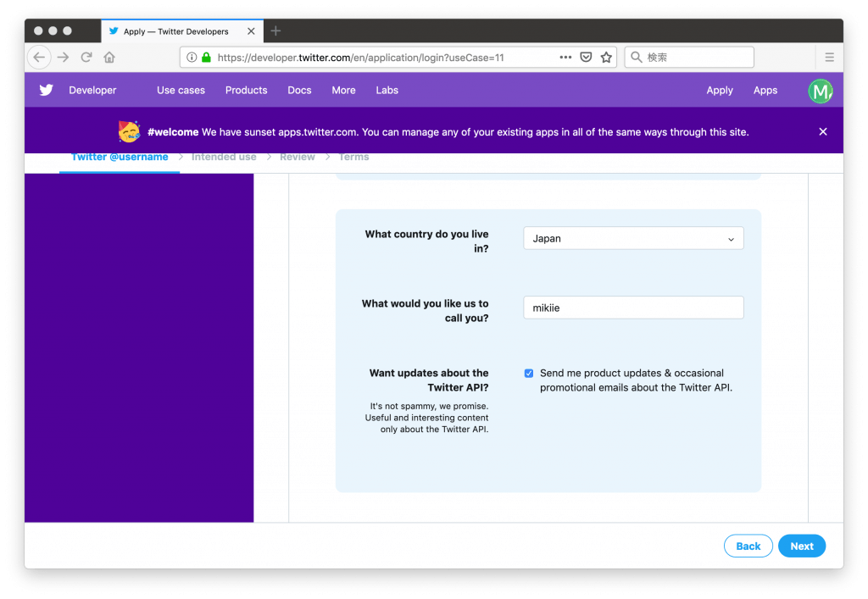Open a new browser tab
The image size is (868, 599).
coord(275,31)
